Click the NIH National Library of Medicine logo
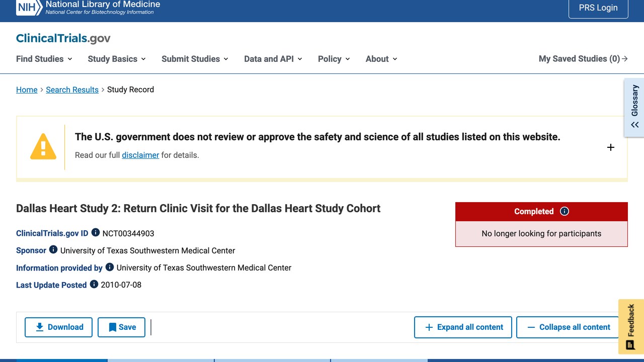644x362 pixels. tap(88, 7)
